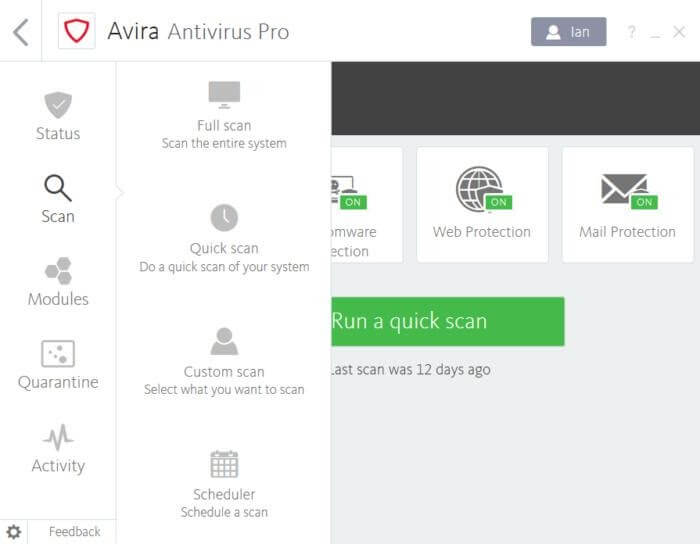Click the Avira red shield logo
The width and height of the screenshot is (700, 544).
76,31
